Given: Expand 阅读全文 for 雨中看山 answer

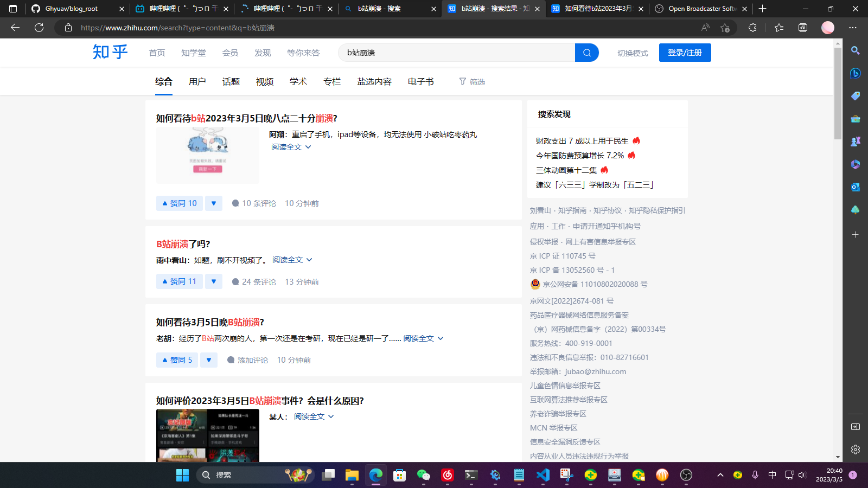Looking at the screenshot, I should [292, 260].
